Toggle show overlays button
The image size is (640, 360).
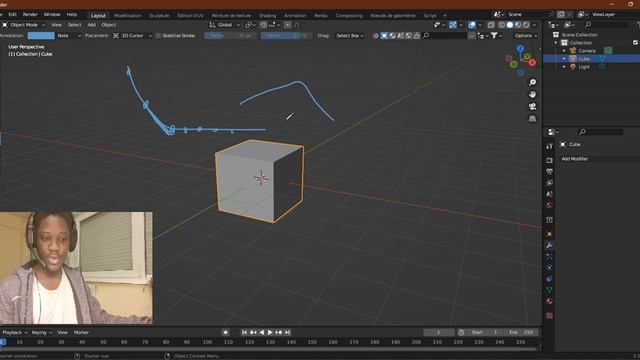472,25
